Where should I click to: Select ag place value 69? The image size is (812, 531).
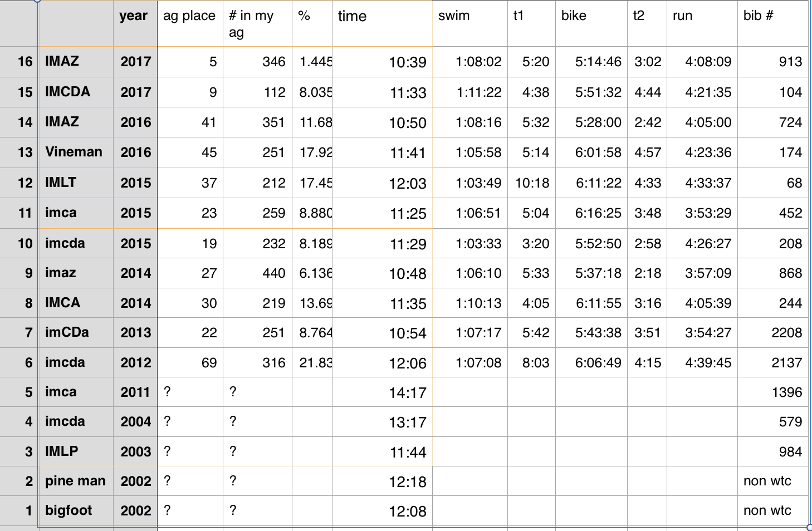(190, 363)
